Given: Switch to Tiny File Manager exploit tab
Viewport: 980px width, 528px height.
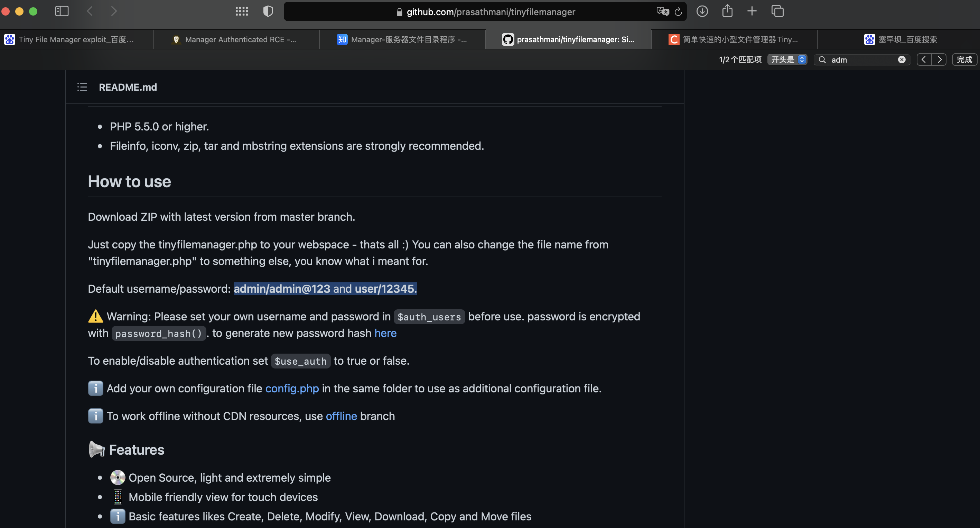Looking at the screenshot, I should coord(77,39).
